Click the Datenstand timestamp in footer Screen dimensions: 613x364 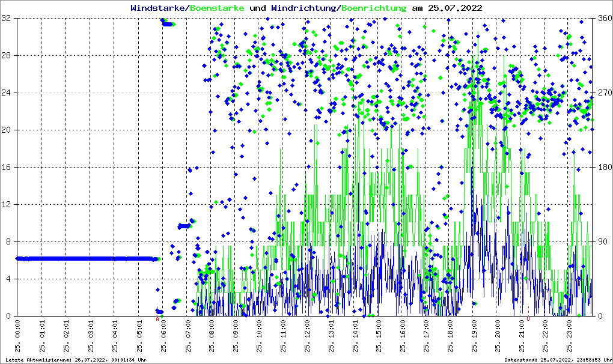click(x=558, y=360)
